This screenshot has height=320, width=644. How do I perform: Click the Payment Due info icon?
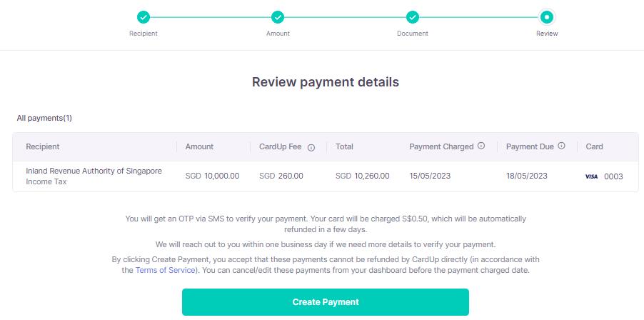click(x=562, y=146)
